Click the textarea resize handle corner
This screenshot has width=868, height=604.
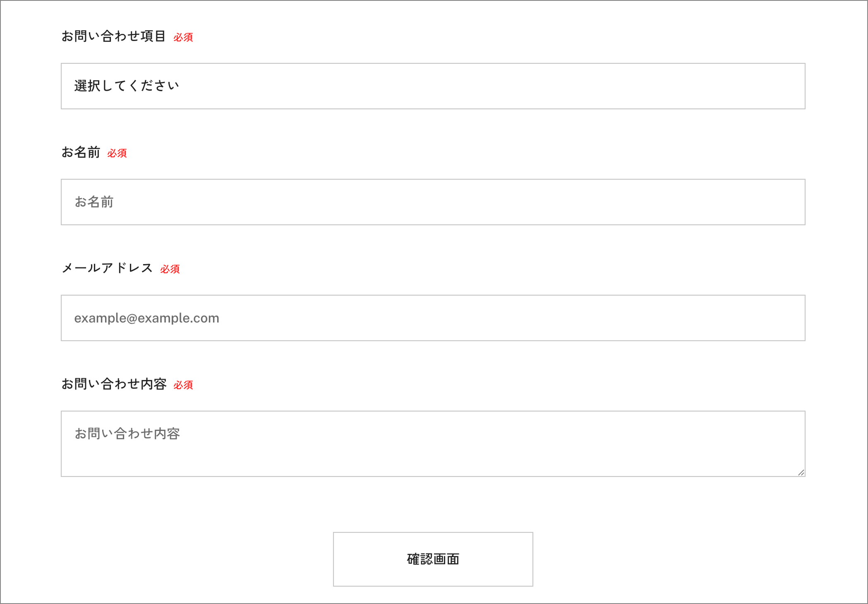pyautogui.click(x=801, y=472)
